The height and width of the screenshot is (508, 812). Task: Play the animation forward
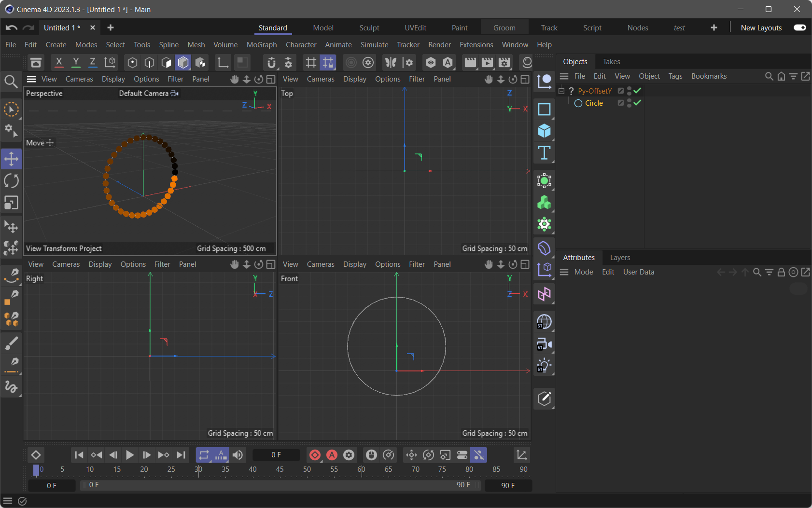click(129, 455)
